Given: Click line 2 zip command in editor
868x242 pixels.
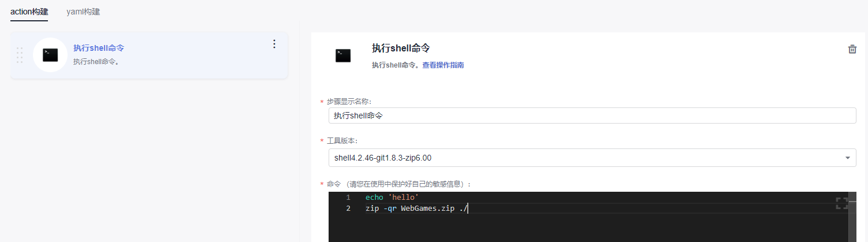Looking at the screenshot, I should [416, 209].
